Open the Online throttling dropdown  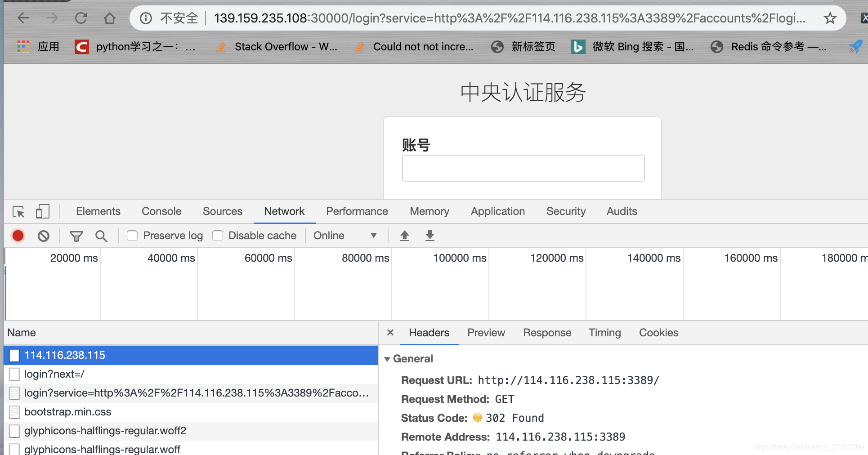tap(345, 236)
